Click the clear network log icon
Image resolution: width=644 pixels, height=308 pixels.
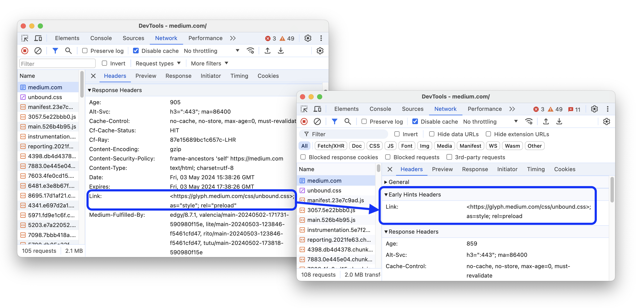point(38,51)
